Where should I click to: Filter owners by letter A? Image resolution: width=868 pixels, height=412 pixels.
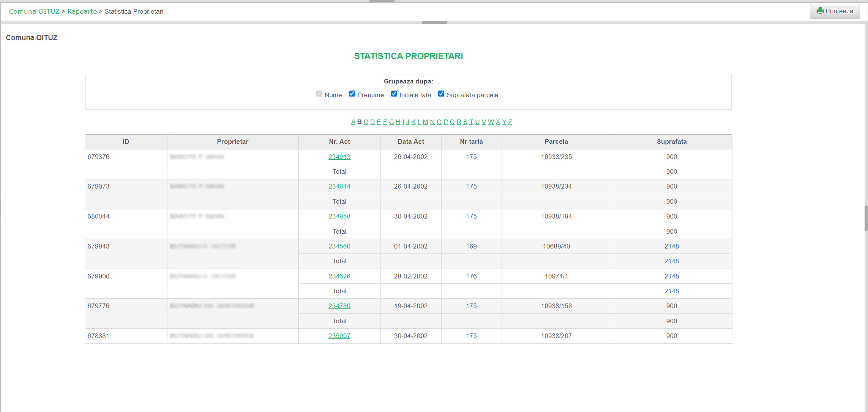tap(353, 122)
